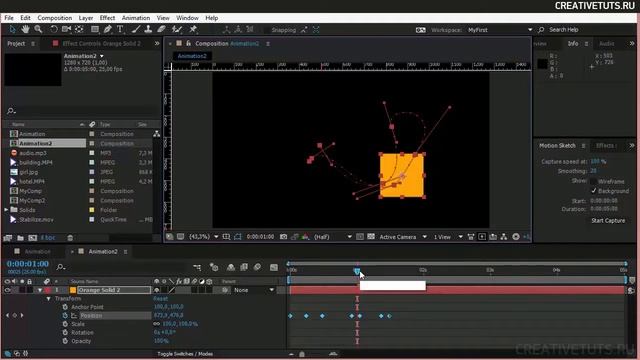Screen dimensions: 640x360
Task: Select the Roto Brush tool
Action: (x=177, y=29)
